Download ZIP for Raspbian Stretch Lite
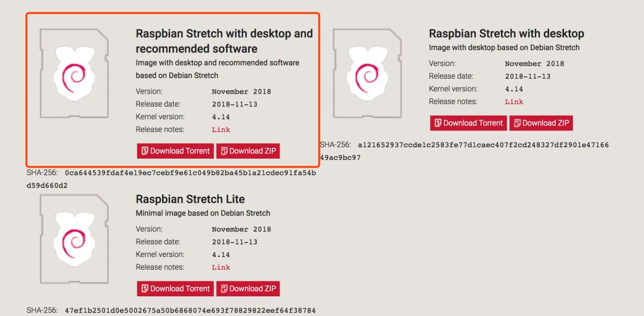 248,289
